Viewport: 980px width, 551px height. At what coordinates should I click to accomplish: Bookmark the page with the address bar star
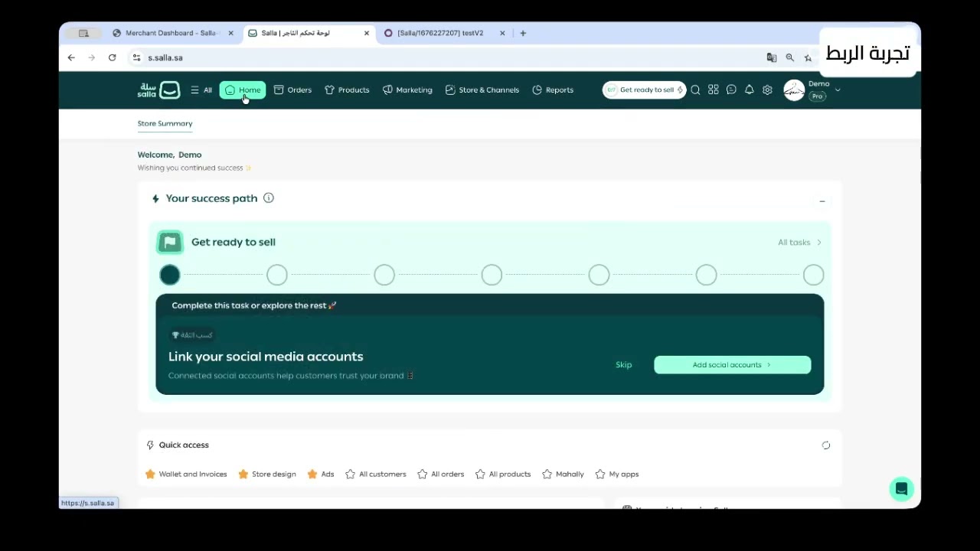[808, 57]
